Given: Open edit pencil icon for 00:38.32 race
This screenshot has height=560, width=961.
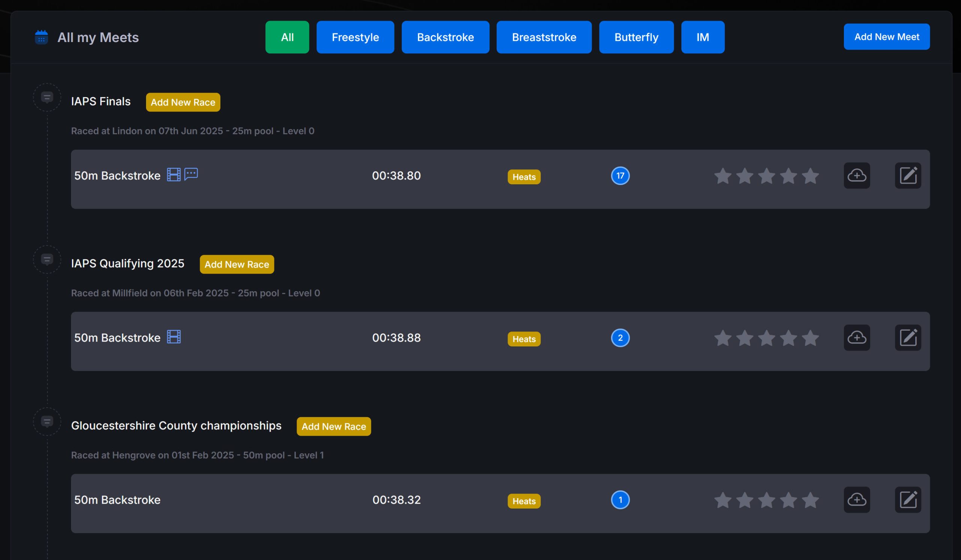Looking at the screenshot, I should tap(908, 500).
